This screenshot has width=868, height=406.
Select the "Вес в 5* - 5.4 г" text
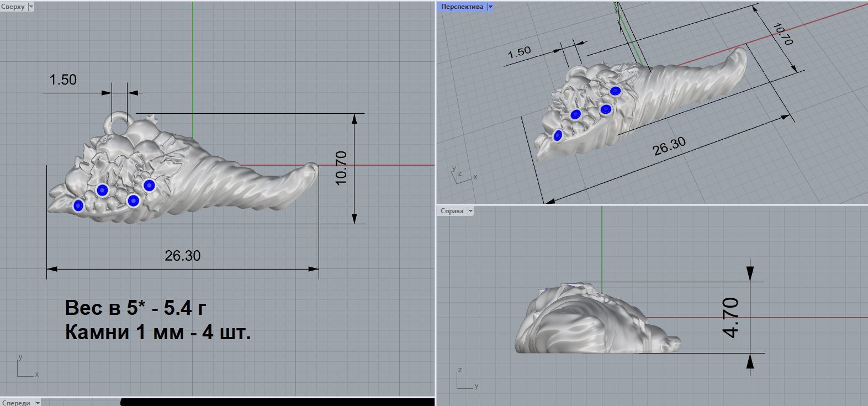pyautogui.click(x=135, y=308)
